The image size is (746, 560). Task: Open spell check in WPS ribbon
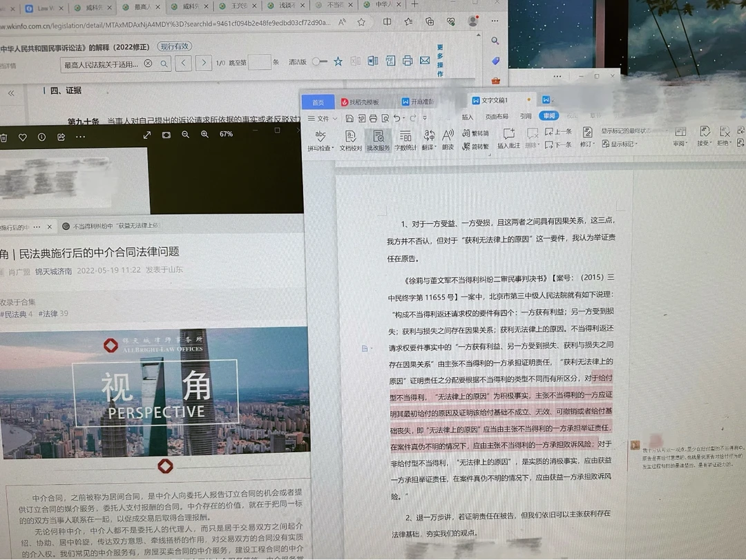click(x=321, y=140)
